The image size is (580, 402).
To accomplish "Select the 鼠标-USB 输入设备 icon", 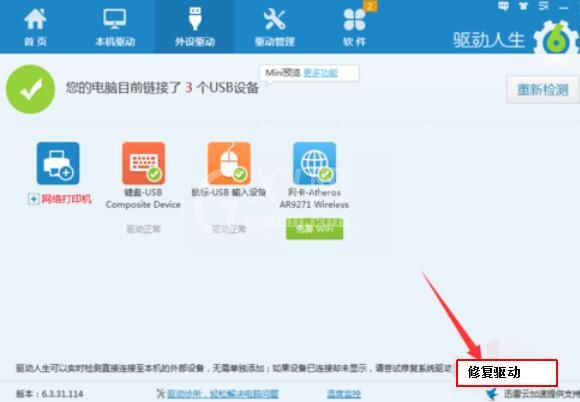I will [x=229, y=163].
